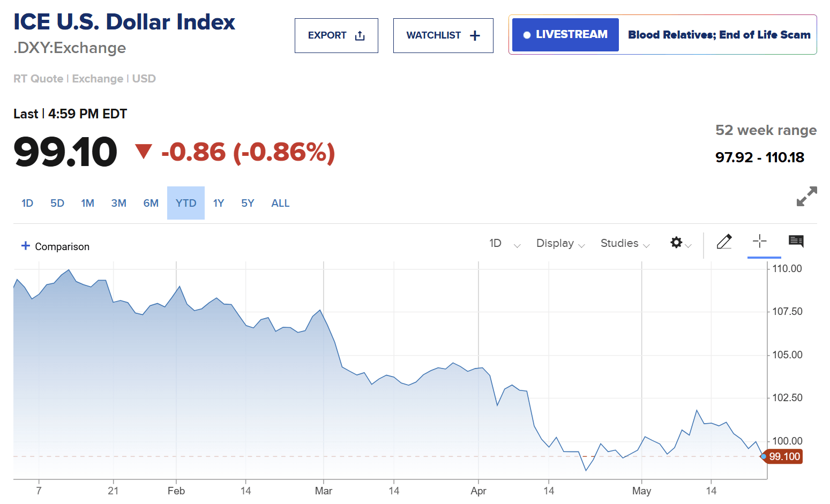Open chart settings gear icon

pyautogui.click(x=676, y=243)
